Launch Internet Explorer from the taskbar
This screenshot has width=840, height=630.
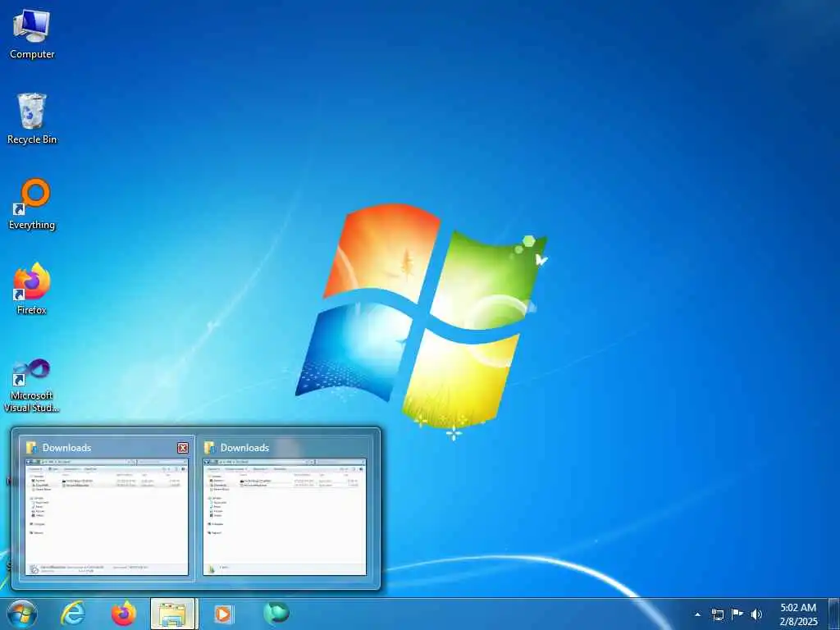click(x=73, y=614)
